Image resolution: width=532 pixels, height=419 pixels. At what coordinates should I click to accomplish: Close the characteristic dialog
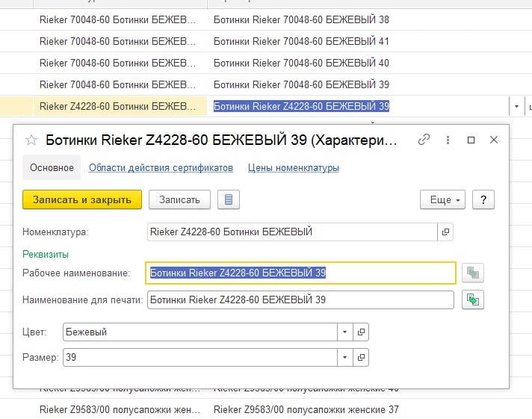[494, 140]
